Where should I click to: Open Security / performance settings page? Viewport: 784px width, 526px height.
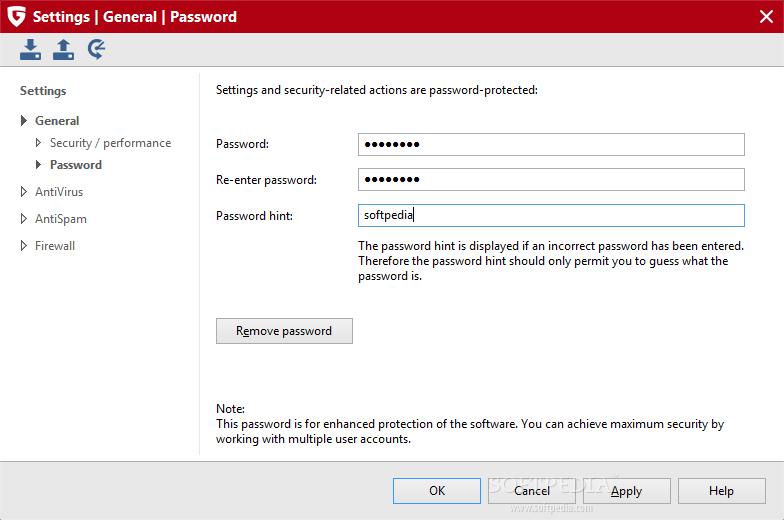[110, 143]
